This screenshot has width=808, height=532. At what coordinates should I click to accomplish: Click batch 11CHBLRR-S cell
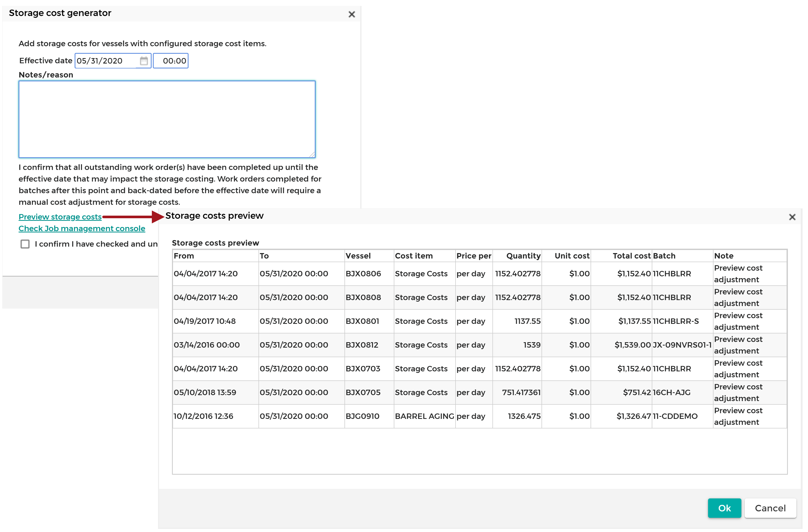tap(683, 322)
